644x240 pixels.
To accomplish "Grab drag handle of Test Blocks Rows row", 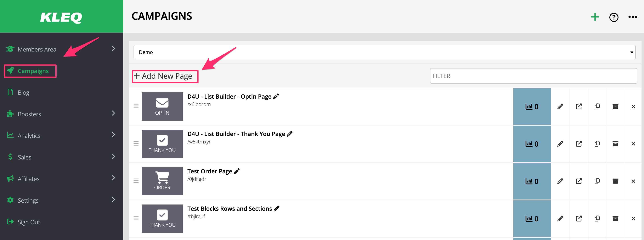I will [x=136, y=218].
